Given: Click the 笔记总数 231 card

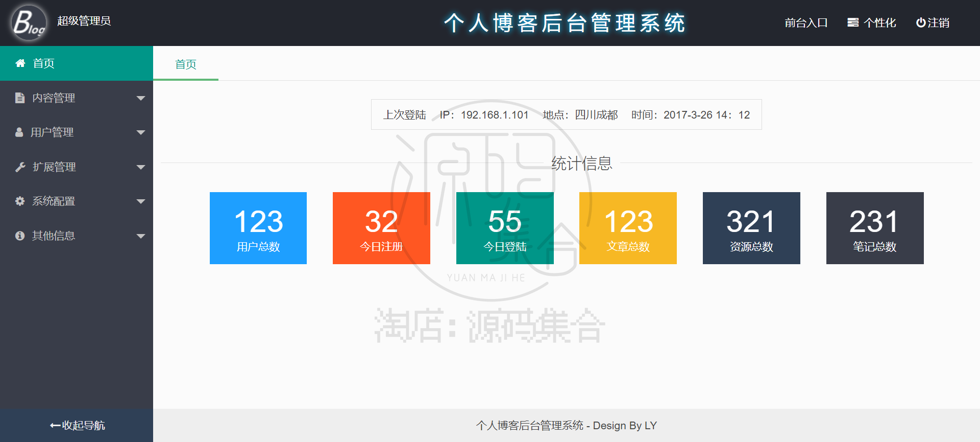Looking at the screenshot, I should click(875, 228).
